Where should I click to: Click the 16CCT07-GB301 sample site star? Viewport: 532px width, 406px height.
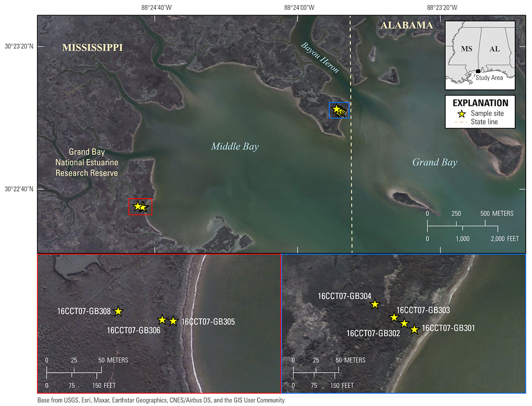414,329
